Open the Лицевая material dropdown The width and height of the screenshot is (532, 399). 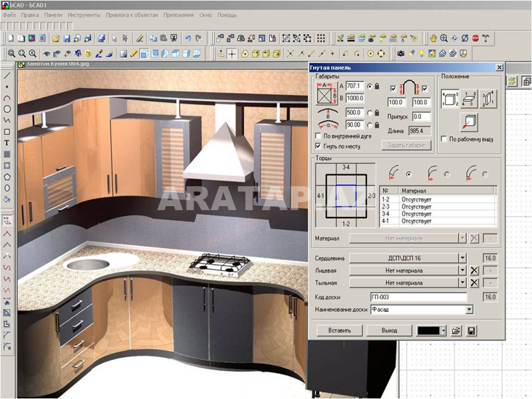[x=463, y=271]
